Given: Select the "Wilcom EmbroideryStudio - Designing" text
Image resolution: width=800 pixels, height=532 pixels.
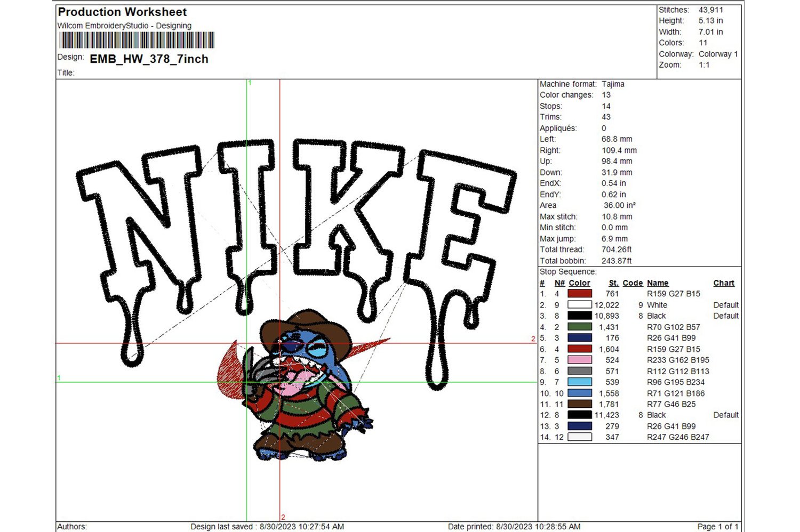Looking at the screenshot, I should click(x=124, y=26).
